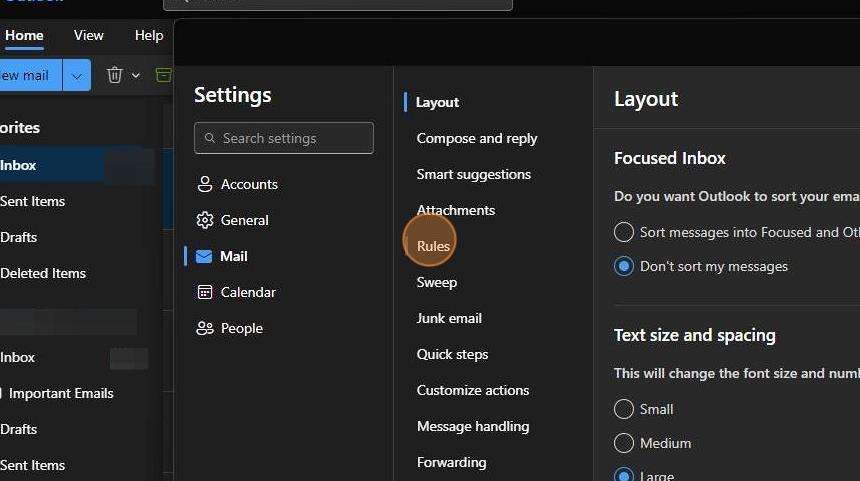
Task: Select Sort messages into Focused and Other
Action: tap(624, 232)
